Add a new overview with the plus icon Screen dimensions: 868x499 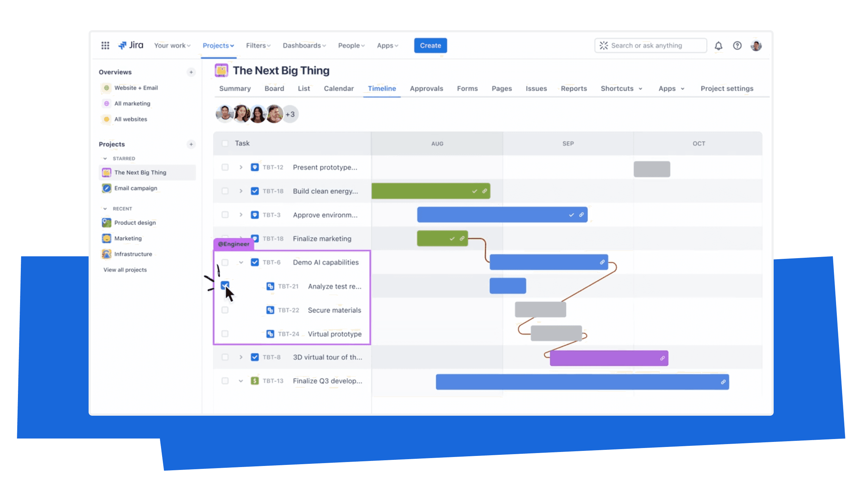coord(191,72)
